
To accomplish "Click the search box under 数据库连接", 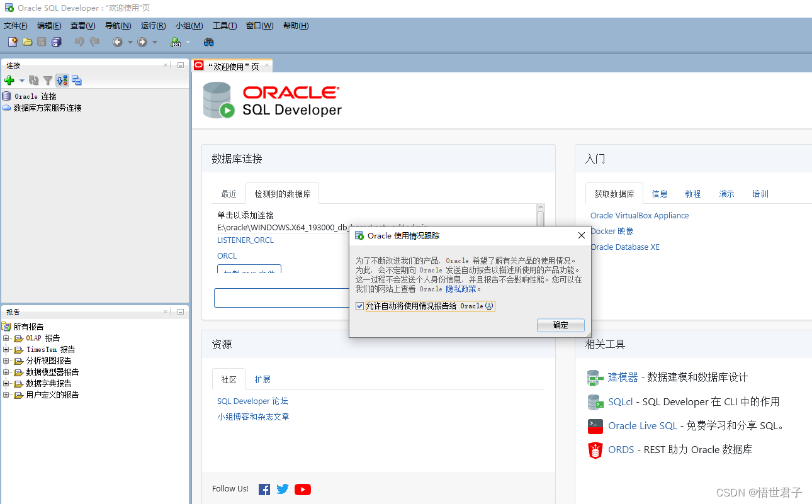I will (282, 298).
